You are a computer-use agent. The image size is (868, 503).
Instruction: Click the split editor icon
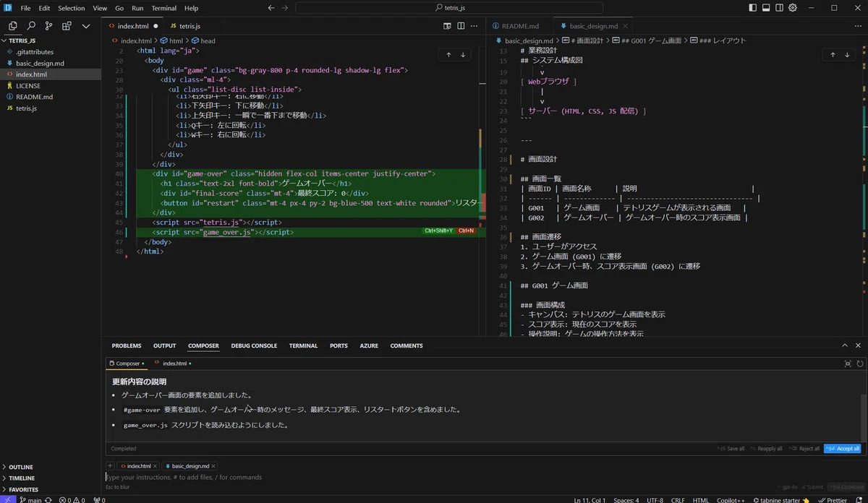(x=459, y=25)
